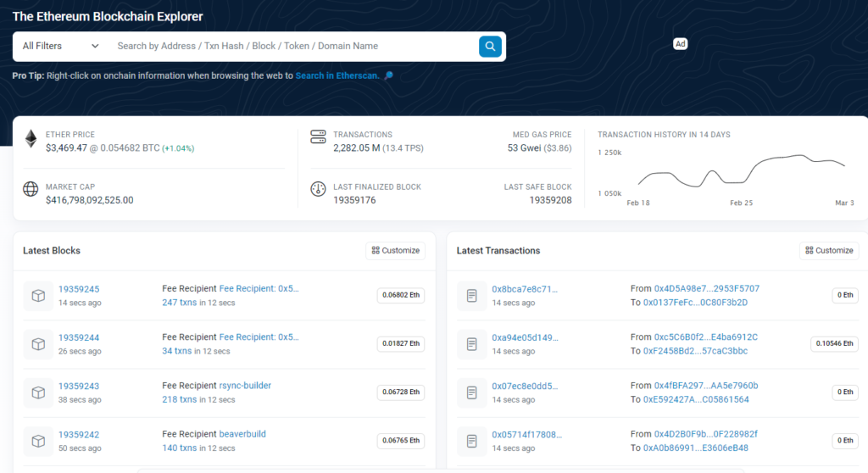Open block 19359243

tap(79, 386)
